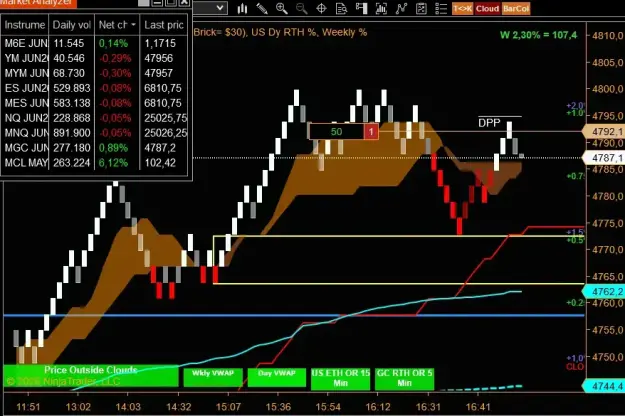This screenshot has height=416, width=625.
Task: Maximize the Market Analyzer window
Action: pos(171,2)
